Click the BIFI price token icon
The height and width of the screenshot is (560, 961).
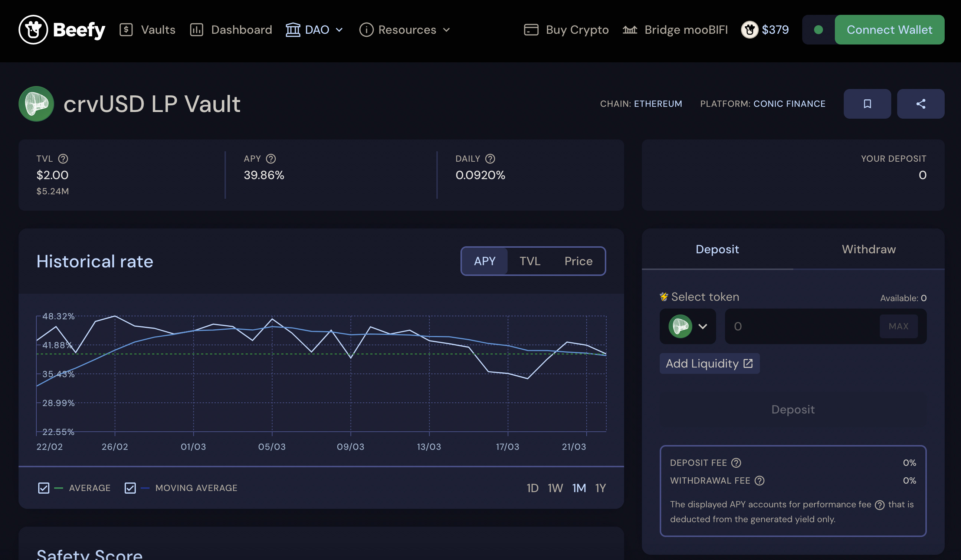[x=750, y=30]
